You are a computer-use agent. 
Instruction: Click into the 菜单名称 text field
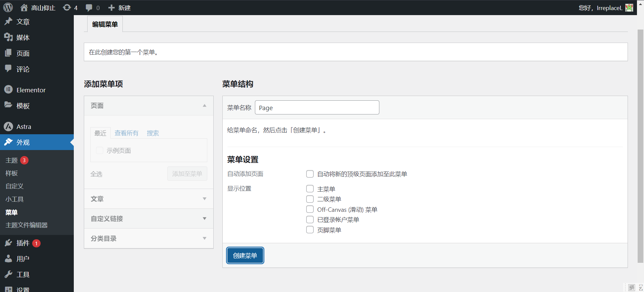click(317, 107)
